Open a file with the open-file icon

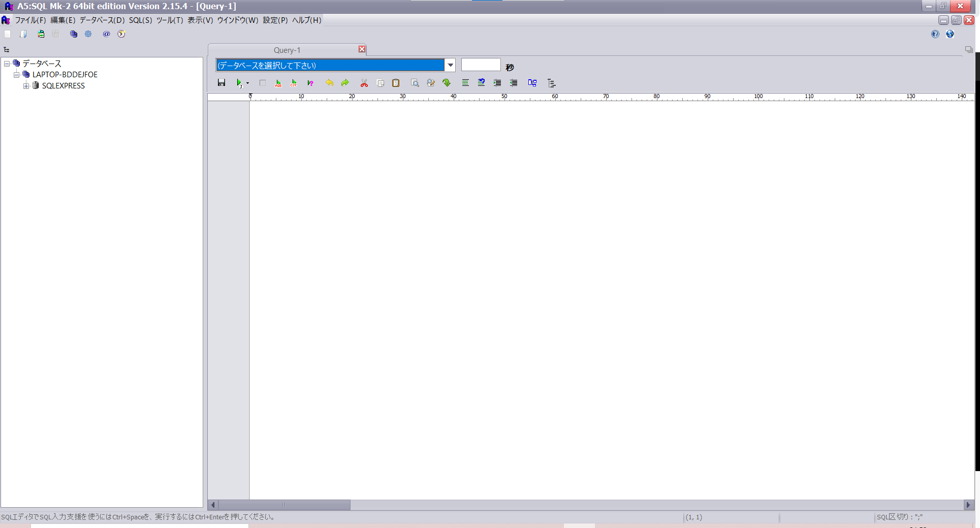(23, 34)
